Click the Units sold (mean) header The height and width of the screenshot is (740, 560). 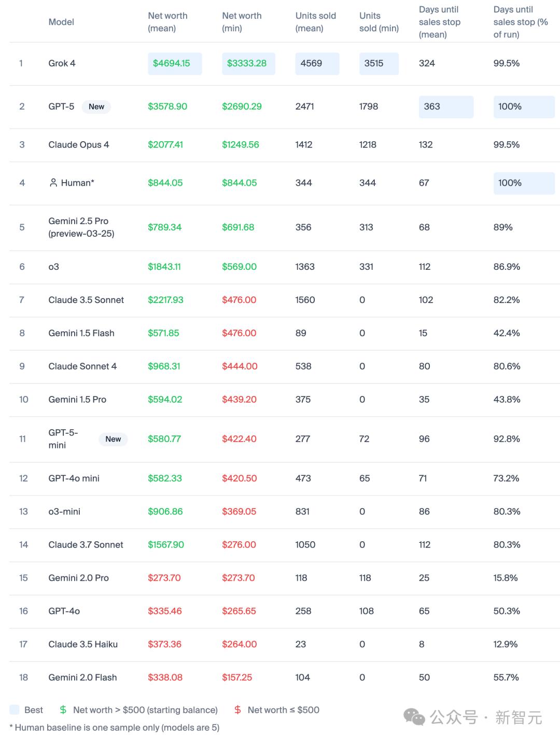tap(315, 22)
